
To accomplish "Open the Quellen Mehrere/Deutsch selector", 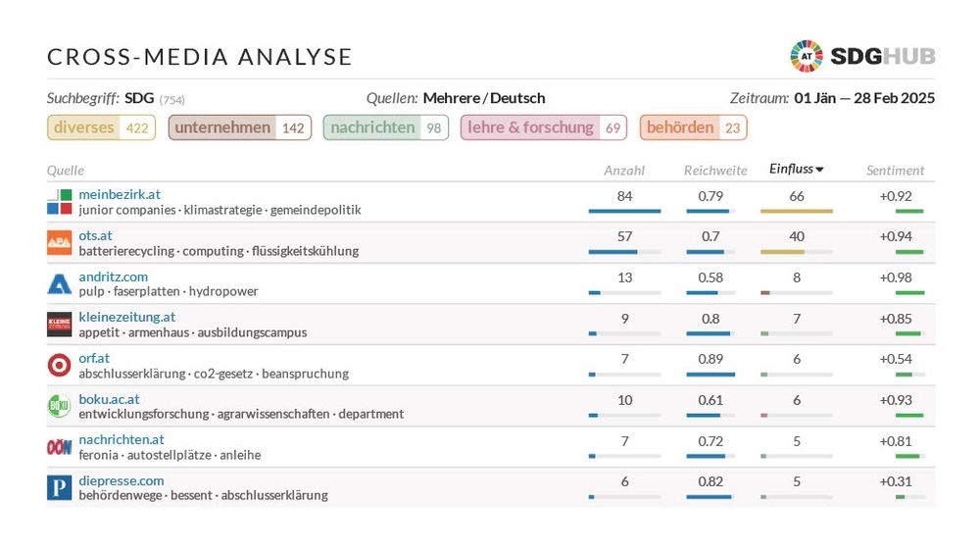I will 484,98.
